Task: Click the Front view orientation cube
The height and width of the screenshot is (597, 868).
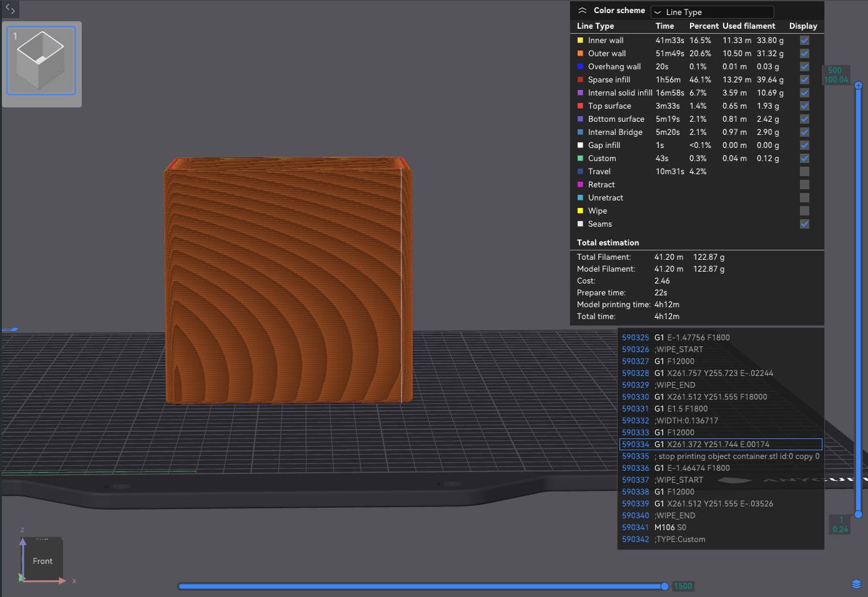Action: coord(42,560)
